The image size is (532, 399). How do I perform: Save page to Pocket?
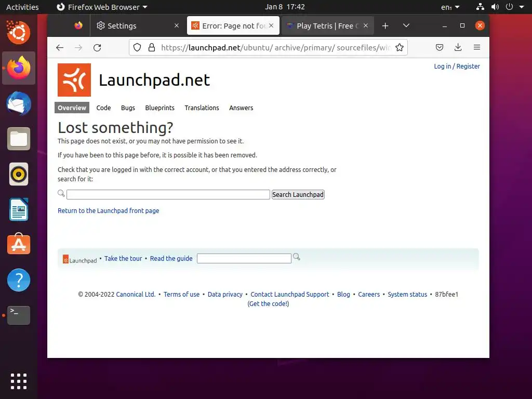440,47
